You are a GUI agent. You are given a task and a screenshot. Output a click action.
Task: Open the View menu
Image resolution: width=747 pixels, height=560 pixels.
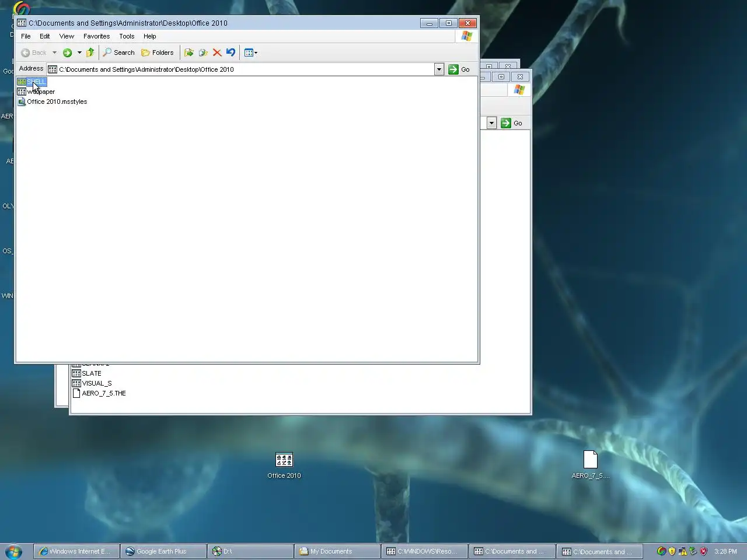67,36
